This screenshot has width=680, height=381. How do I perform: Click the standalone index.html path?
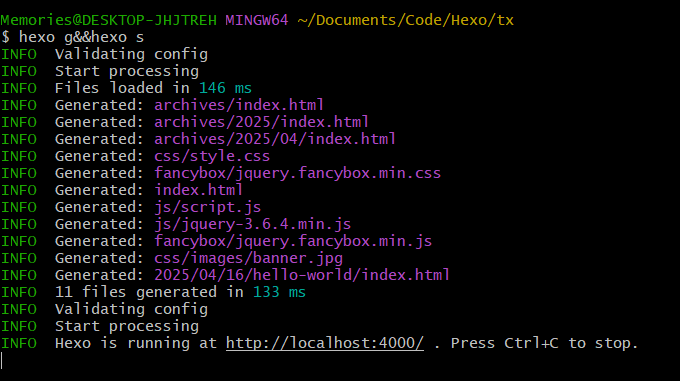(x=199, y=190)
